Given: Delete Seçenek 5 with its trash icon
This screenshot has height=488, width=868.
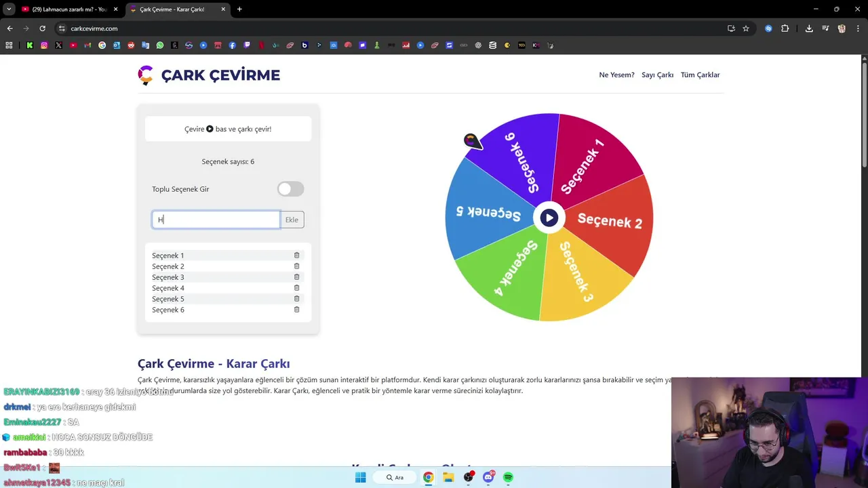Looking at the screenshot, I should pos(296,299).
